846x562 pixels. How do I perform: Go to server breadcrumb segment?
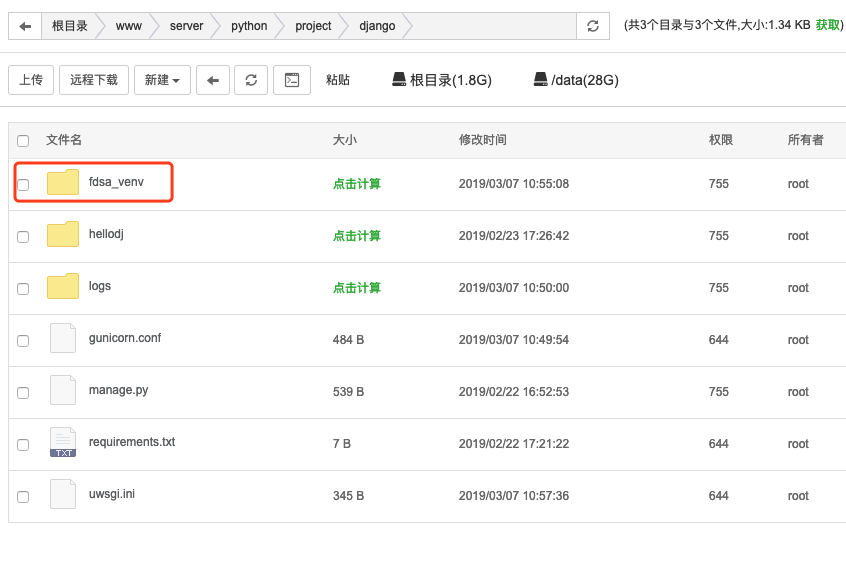tap(186, 26)
